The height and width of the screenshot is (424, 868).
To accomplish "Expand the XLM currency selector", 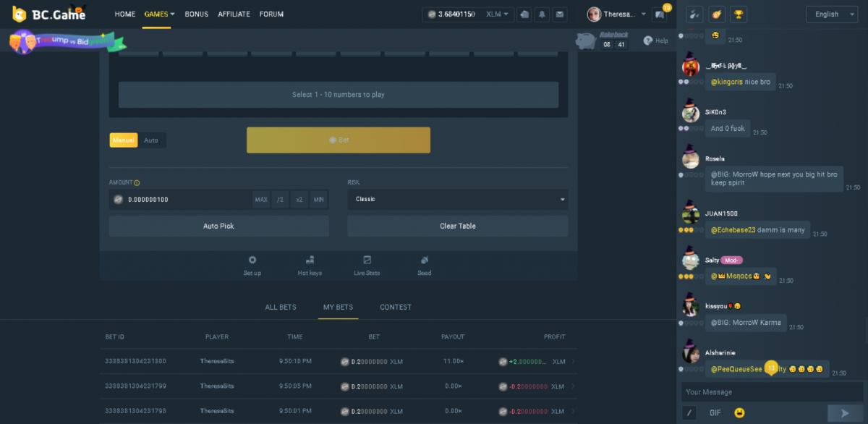I will click(x=498, y=14).
